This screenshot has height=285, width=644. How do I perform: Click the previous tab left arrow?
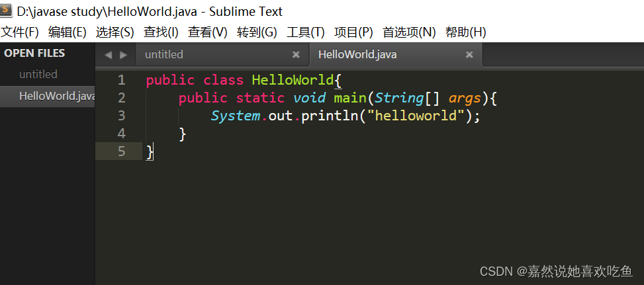click(x=108, y=55)
